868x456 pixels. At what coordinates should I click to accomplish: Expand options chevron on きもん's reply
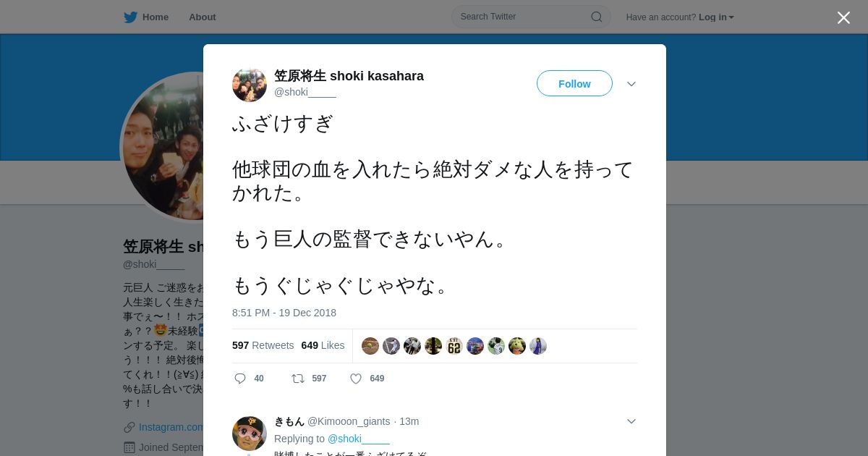tap(631, 421)
